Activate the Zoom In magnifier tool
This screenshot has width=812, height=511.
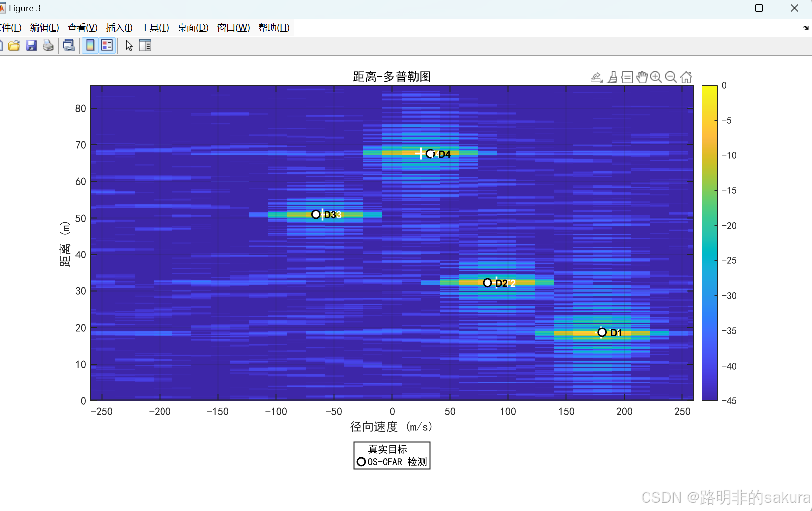[656, 77]
